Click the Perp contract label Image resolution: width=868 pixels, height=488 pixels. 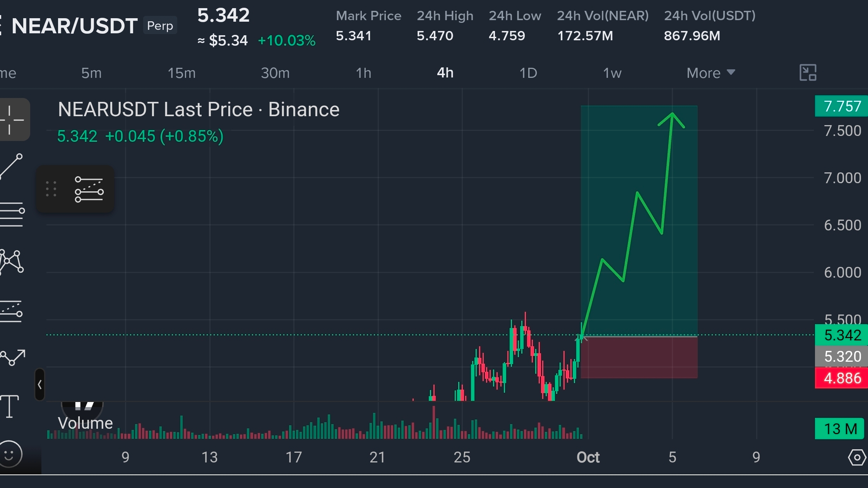[x=160, y=26]
